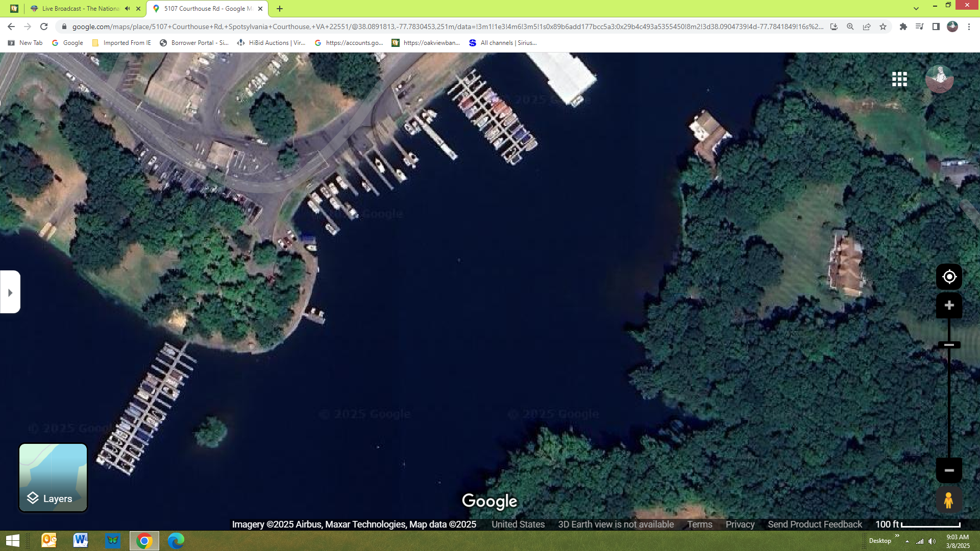This screenshot has width=980, height=551.
Task: Click the Send Product Feedback link
Action: pyautogui.click(x=815, y=524)
